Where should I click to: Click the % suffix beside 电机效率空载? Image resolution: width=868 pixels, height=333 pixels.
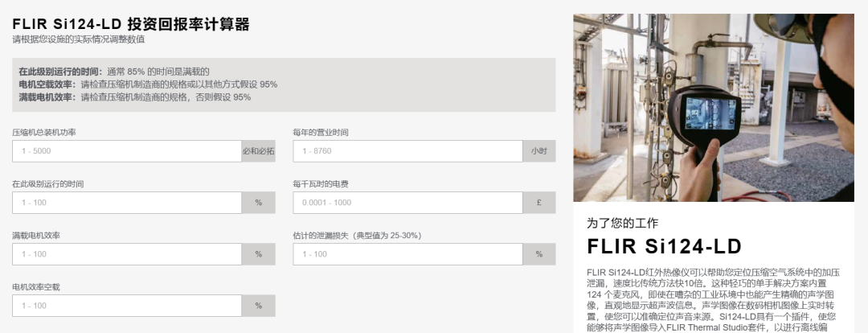tap(258, 306)
